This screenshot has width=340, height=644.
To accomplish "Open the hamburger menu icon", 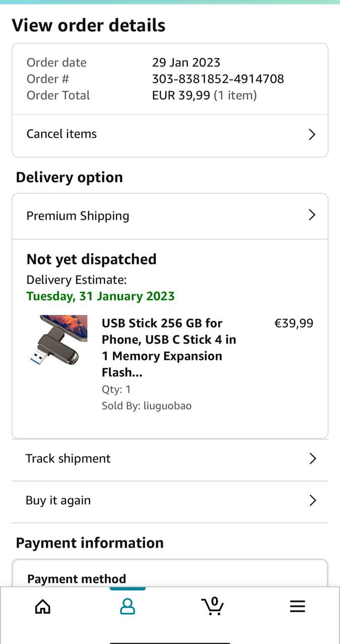I will click(298, 606).
